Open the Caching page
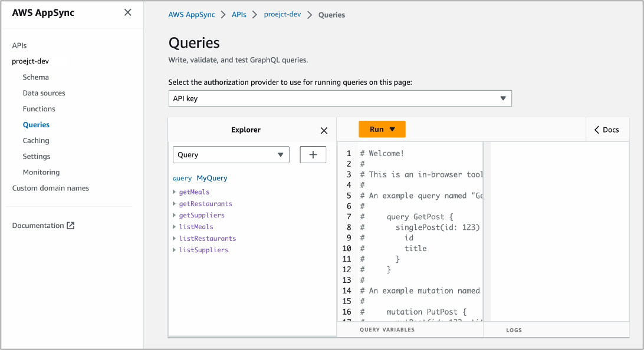644x350 pixels. (36, 140)
